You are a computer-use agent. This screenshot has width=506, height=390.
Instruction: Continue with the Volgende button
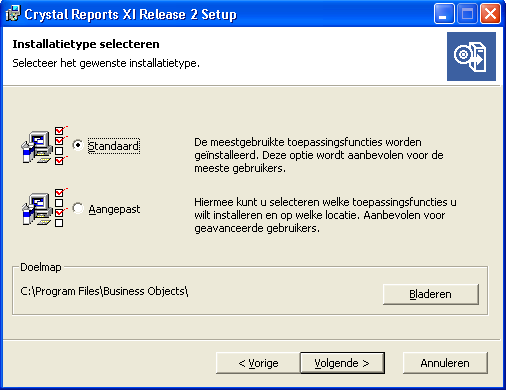[x=342, y=363]
